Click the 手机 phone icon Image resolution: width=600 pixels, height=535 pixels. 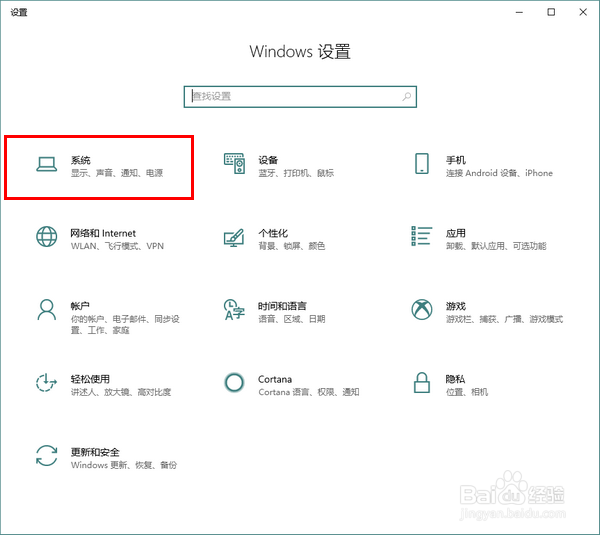point(422,163)
